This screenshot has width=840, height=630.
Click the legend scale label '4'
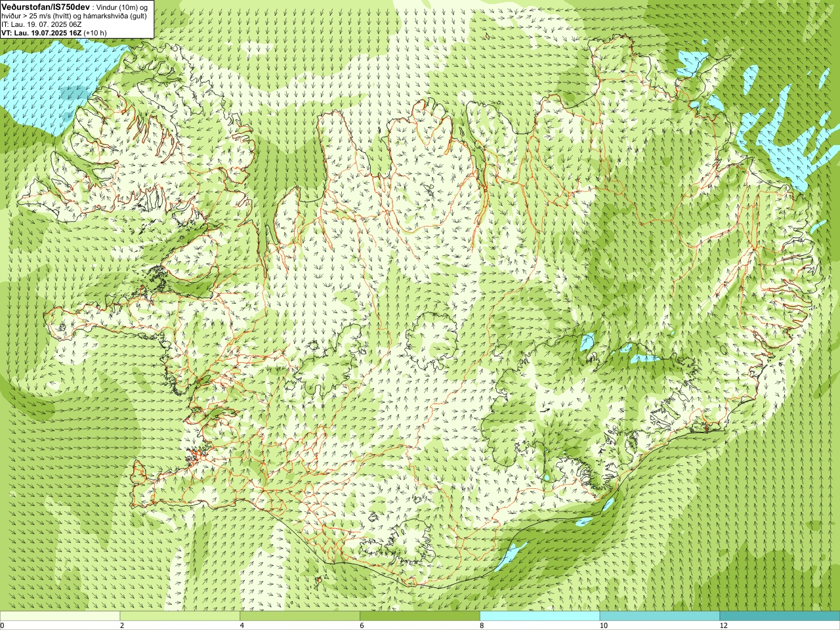click(242, 625)
